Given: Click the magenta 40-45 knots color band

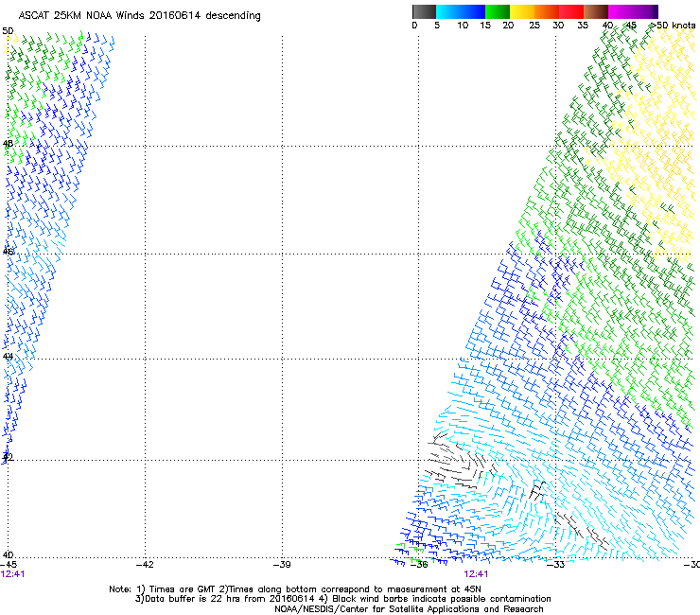Looking at the screenshot, I should tap(621, 11).
